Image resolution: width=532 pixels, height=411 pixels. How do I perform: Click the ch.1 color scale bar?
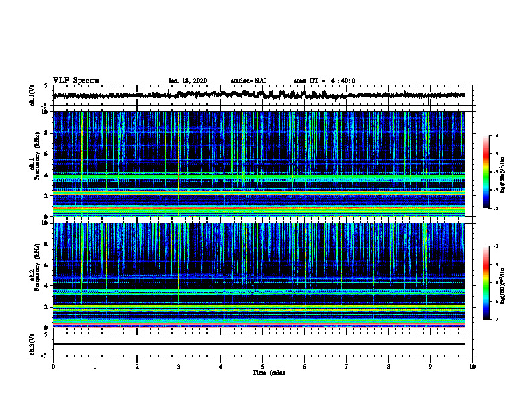pyautogui.click(x=486, y=172)
